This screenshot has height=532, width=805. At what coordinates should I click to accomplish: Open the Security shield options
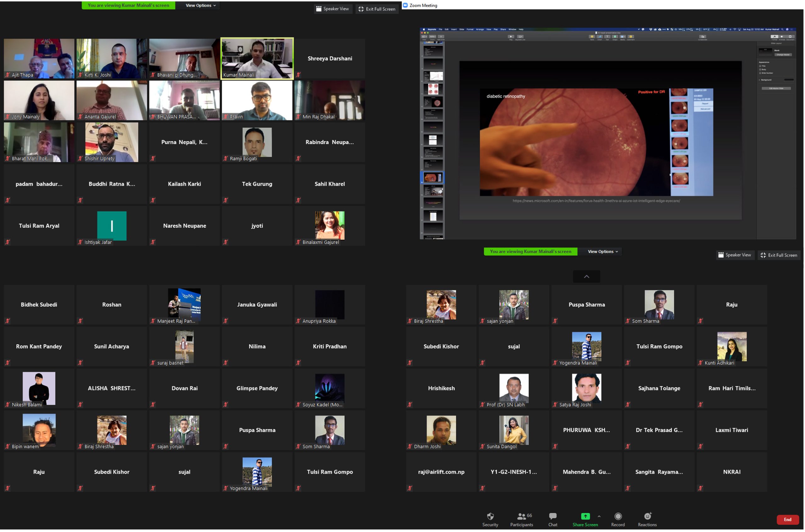[490, 516]
